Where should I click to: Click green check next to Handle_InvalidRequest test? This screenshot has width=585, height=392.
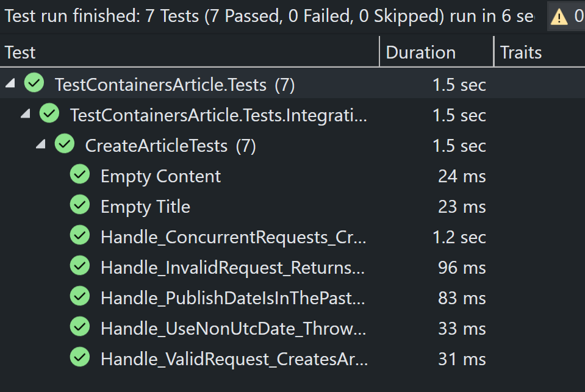pos(80,266)
